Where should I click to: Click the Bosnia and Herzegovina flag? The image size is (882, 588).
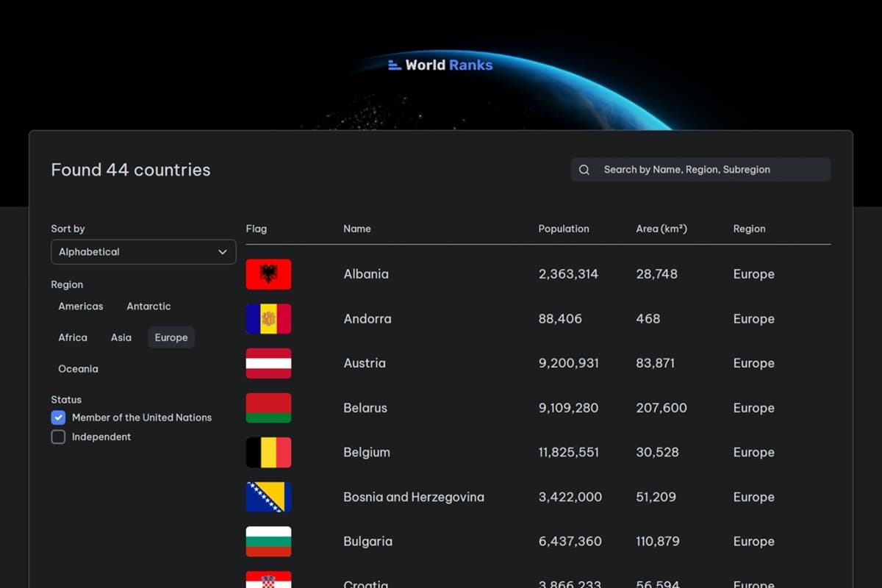pos(268,497)
